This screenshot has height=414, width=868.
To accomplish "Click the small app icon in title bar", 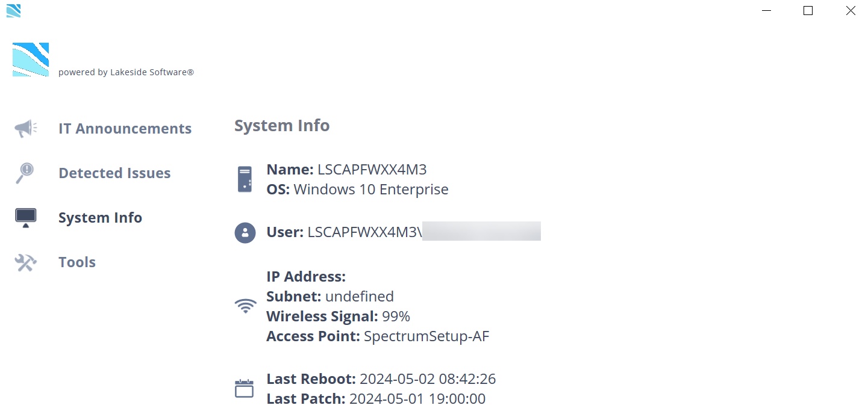I will [13, 10].
